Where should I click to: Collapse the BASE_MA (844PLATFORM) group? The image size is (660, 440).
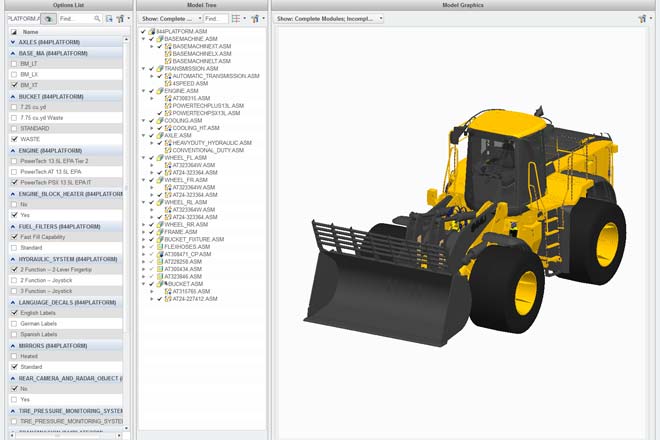click(x=13, y=53)
